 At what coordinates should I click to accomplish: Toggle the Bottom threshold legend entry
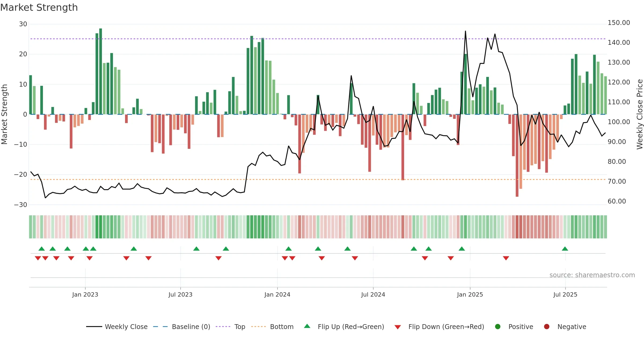tap(272, 327)
